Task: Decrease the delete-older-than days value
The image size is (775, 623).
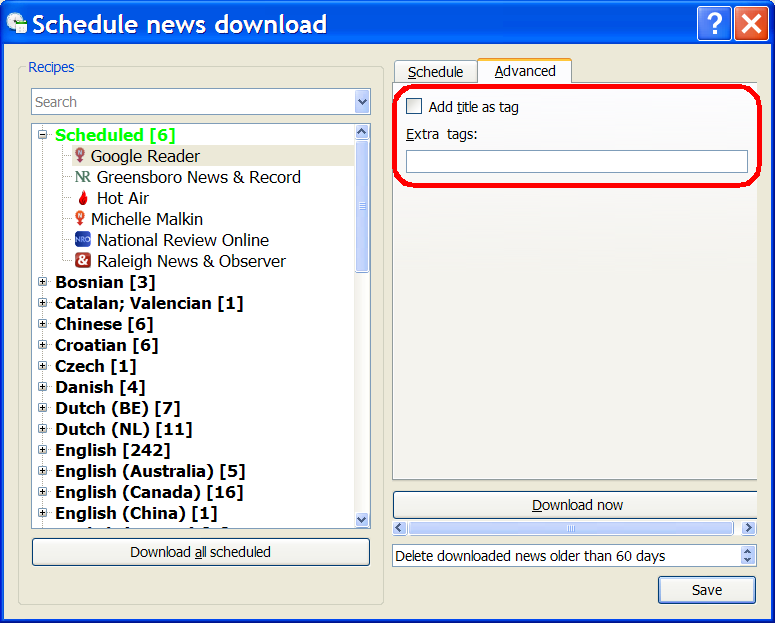Action: click(747, 560)
